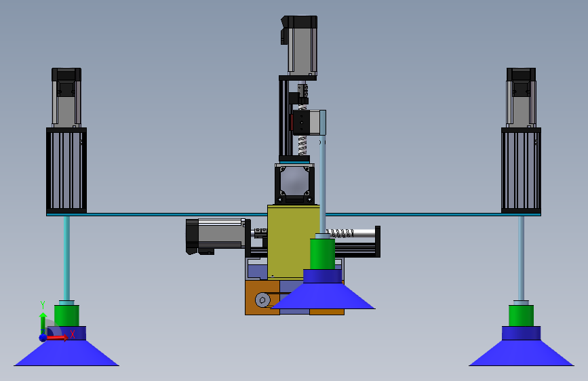This screenshot has width=588, height=381.
Task: Select the green cylinder above center suction cup
Action: click(x=323, y=254)
